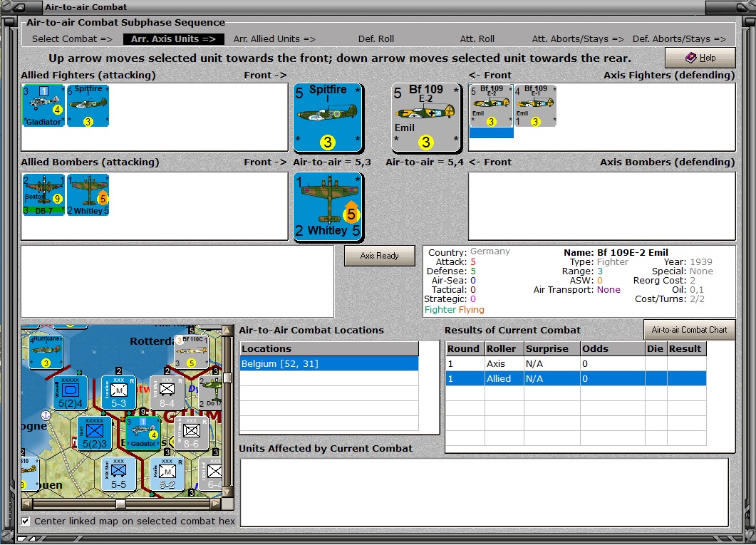Click the map's horizontal scrollbar thumb
Viewport: 756px width, 545px height.
[120, 504]
